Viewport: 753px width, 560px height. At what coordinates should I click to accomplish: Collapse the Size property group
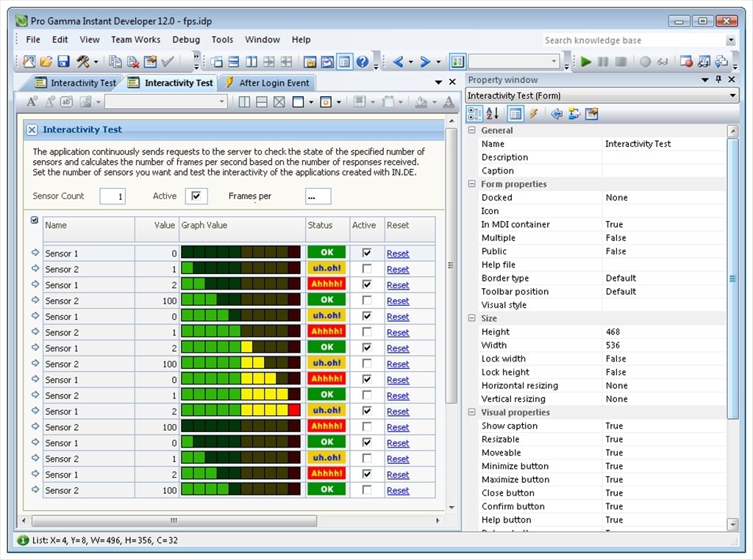pos(472,318)
